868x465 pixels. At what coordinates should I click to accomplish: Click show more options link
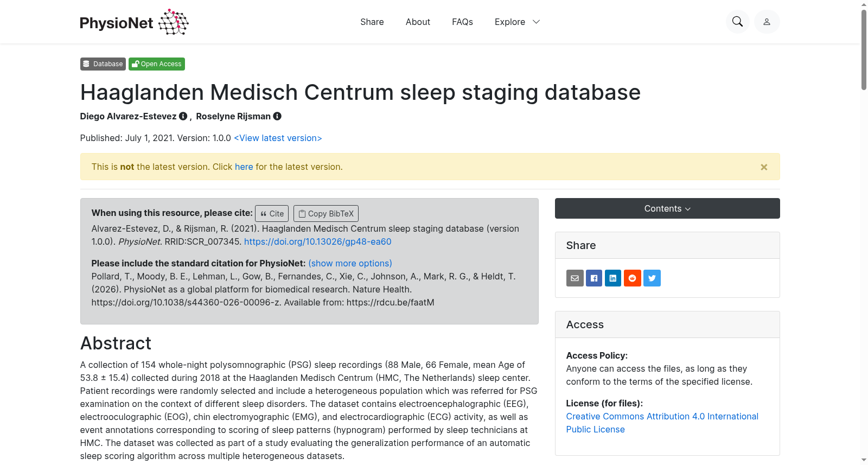point(350,263)
